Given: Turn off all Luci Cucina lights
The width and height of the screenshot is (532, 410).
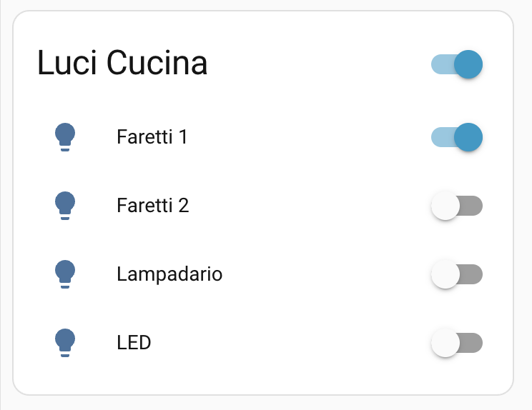Looking at the screenshot, I should coord(457,64).
